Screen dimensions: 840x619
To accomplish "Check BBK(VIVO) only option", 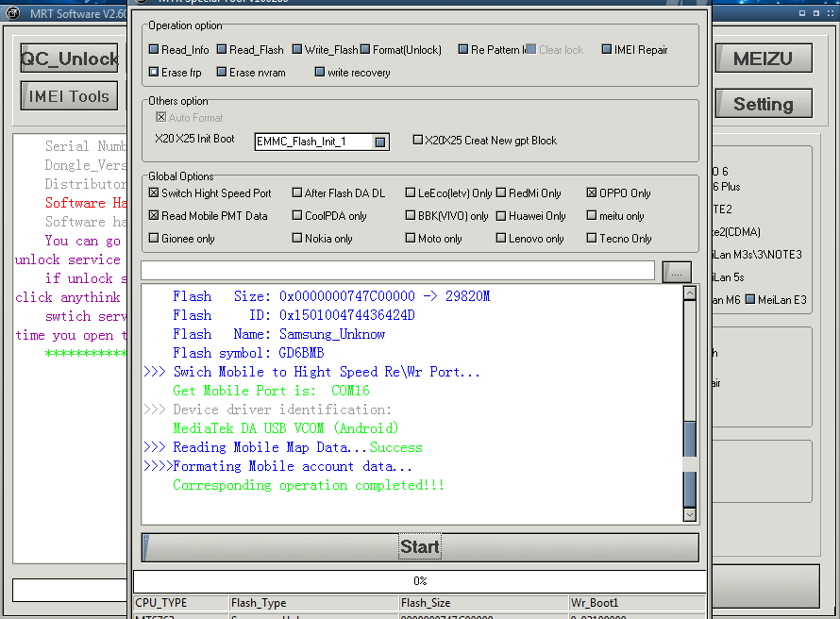I will pyautogui.click(x=411, y=215).
